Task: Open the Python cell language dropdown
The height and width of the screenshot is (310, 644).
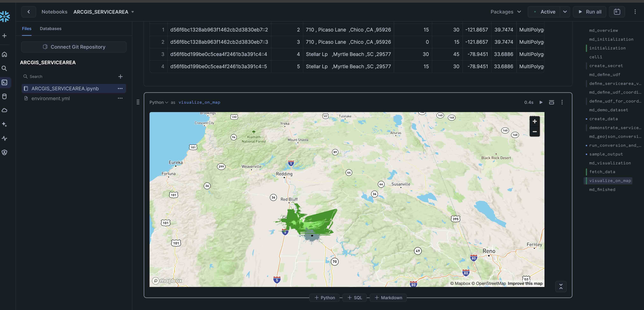Action: pyautogui.click(x=158, y=102)
